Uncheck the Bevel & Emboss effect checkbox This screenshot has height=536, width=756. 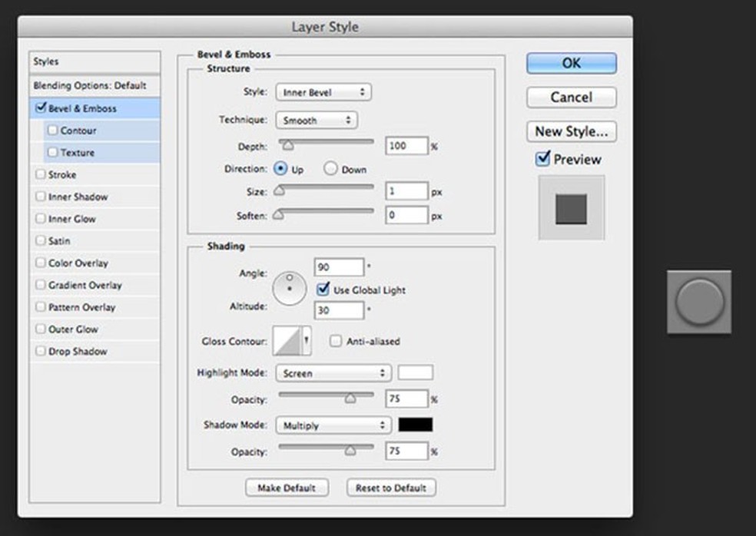(41, 108)
